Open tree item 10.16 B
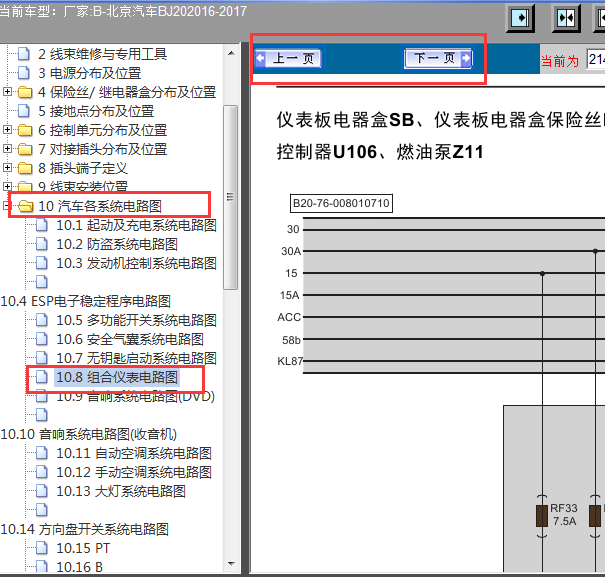605x577 pixels. coord(79,567)
